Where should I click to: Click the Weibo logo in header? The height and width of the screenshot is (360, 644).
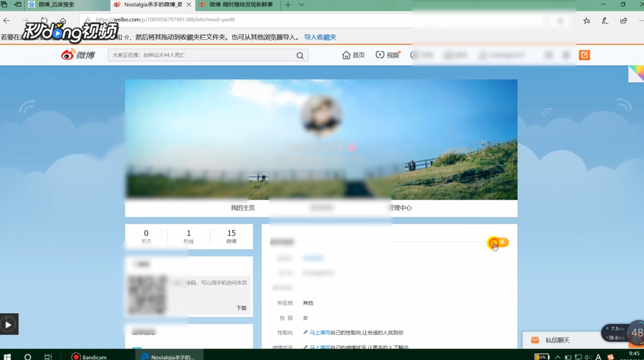[78, 55]
